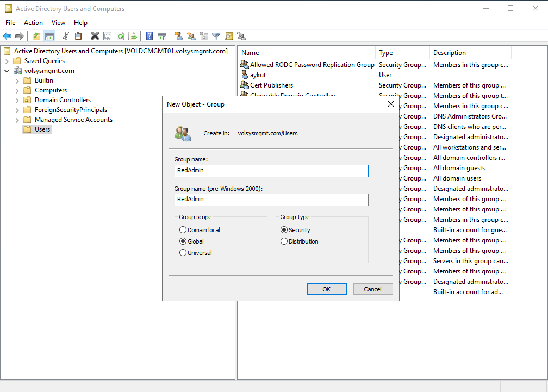Open Help via the question mark icon
This screenshot has width=548, height=392.
(x=149, y=36)
